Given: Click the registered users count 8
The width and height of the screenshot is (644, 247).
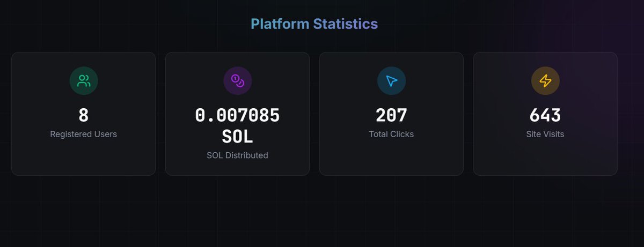Looking at the screenshot, I should coord(84,115).
